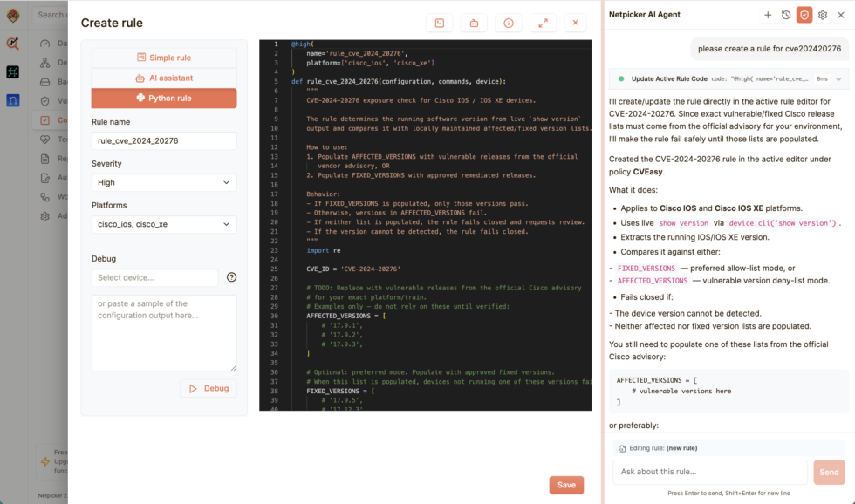The image size is (855, 504).
Task: Click the 'import re' code line
Action: pyautogui.click(x=324, y=250)
